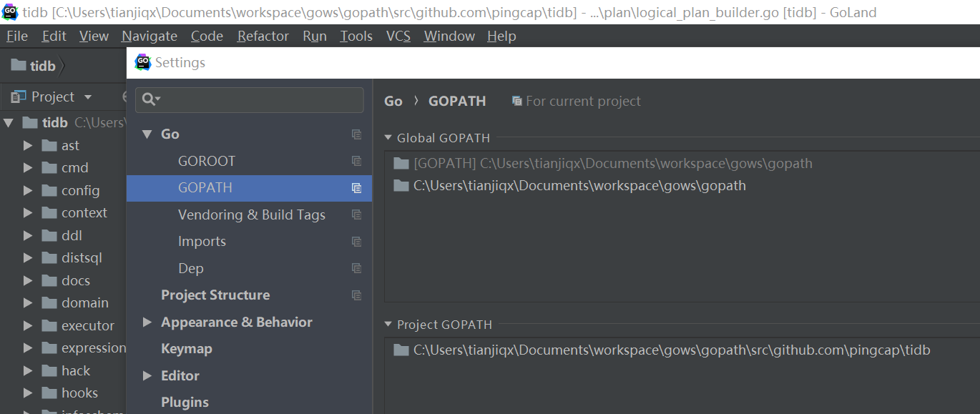Click project-level icon beside GOPATH
Screen dimensions: 980x414
point(356,188)
